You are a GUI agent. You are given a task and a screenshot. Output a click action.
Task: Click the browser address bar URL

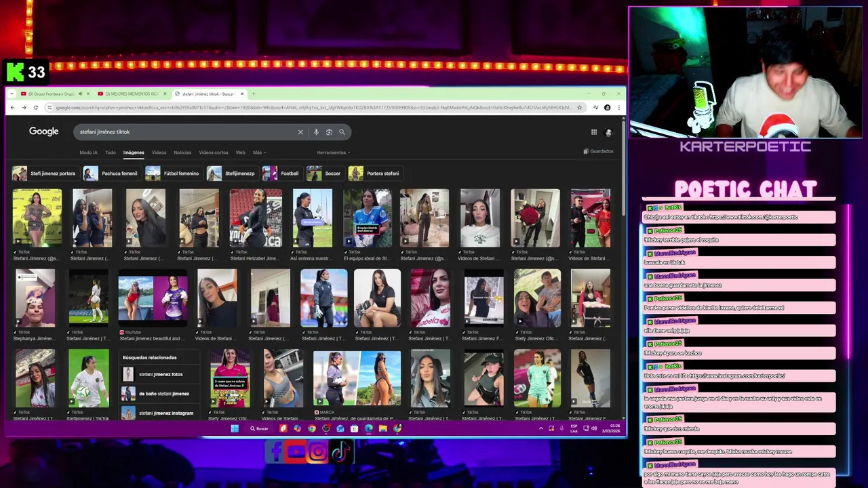click(312, 108)
